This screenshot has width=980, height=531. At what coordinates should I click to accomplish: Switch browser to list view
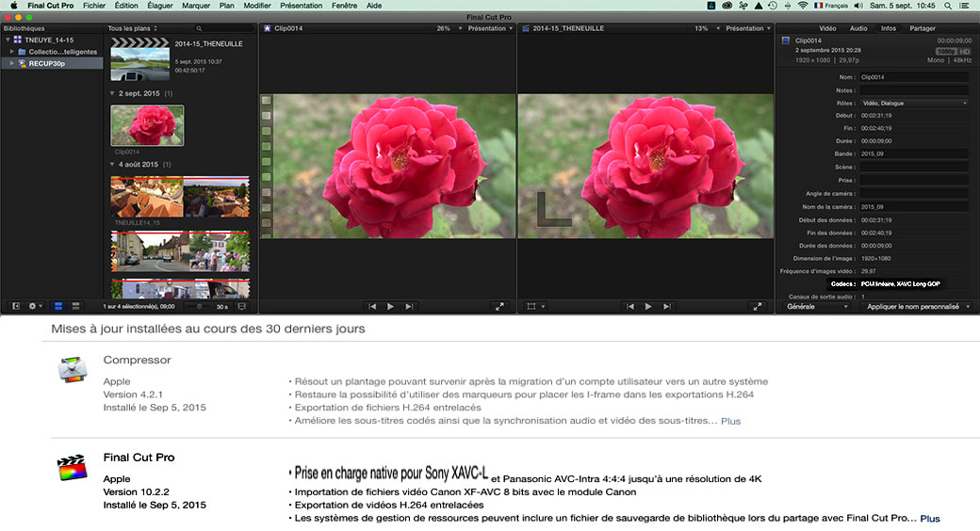pos(75,306)
